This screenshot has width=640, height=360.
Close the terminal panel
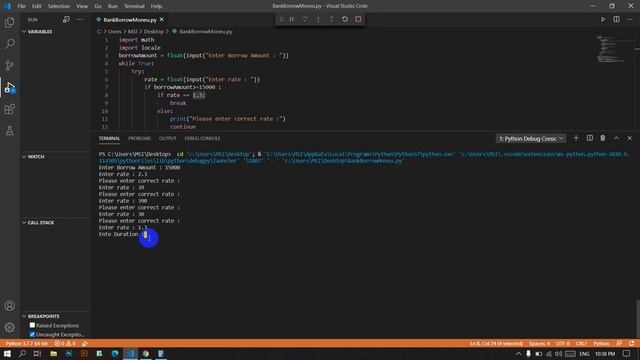tap(629, 138)
